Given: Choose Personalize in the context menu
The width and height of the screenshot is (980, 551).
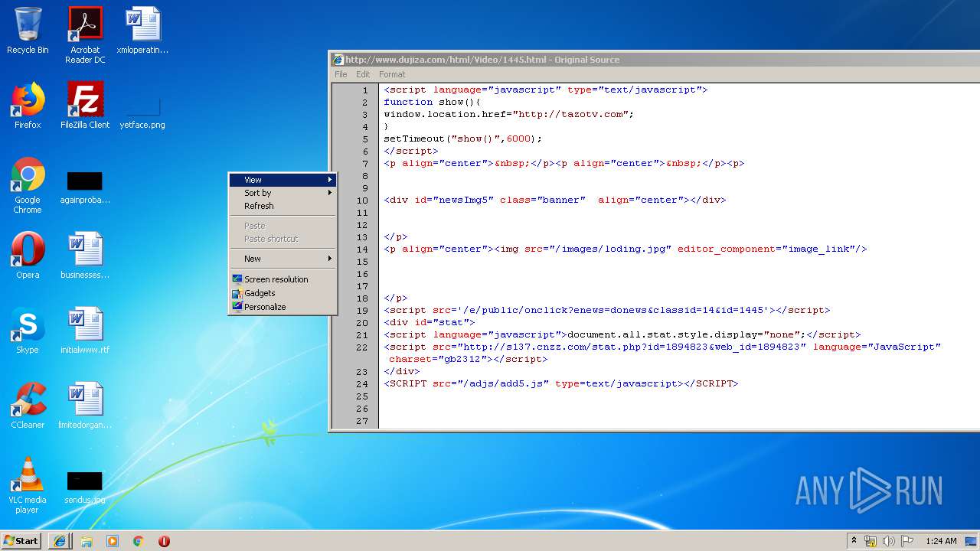Looking at the screenshot, I should click(x=283, y=307).
